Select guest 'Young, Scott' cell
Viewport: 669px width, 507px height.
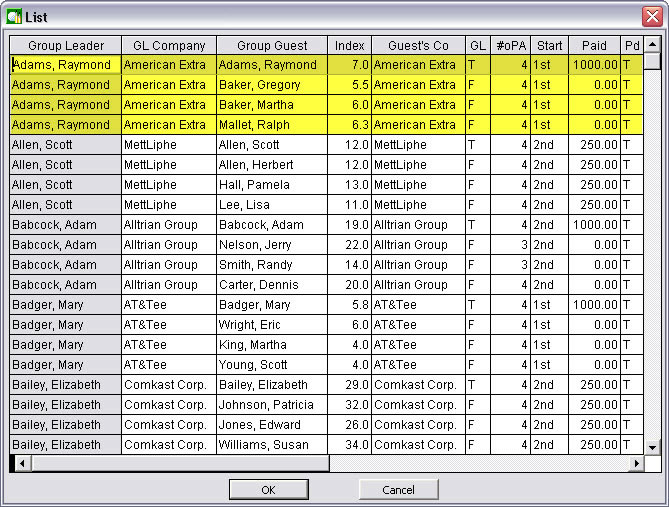click(x=272, y=365)
